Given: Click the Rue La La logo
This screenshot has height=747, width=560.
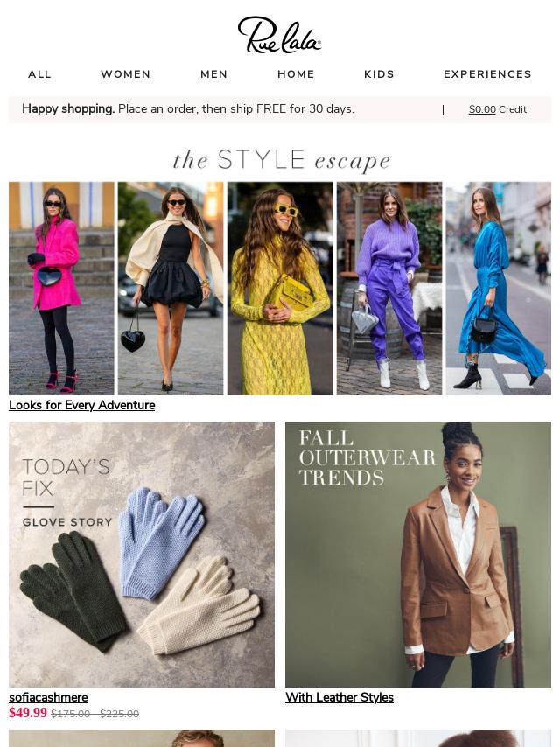Looking at the screenshot, I should pos(279,35).
